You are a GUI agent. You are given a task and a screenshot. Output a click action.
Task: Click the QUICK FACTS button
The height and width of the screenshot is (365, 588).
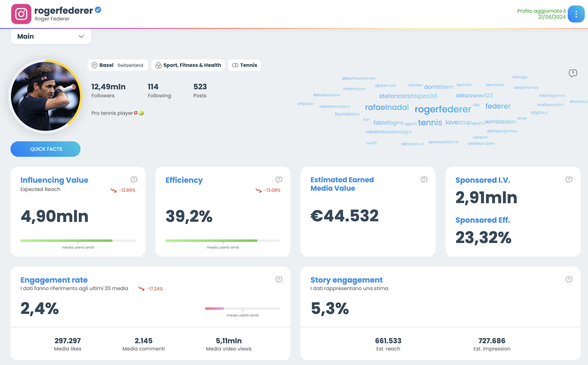[x=46, y=149]
